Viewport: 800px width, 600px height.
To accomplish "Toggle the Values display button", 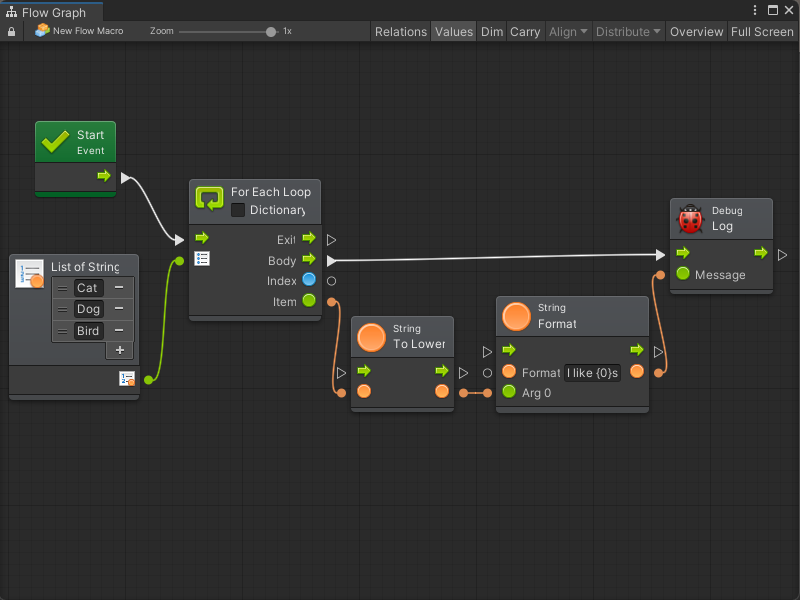I will 453,32.
